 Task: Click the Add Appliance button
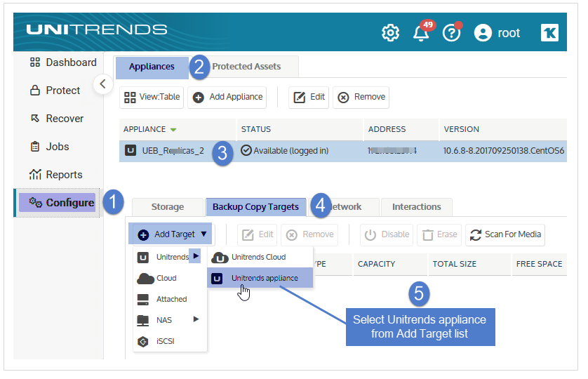227,97
